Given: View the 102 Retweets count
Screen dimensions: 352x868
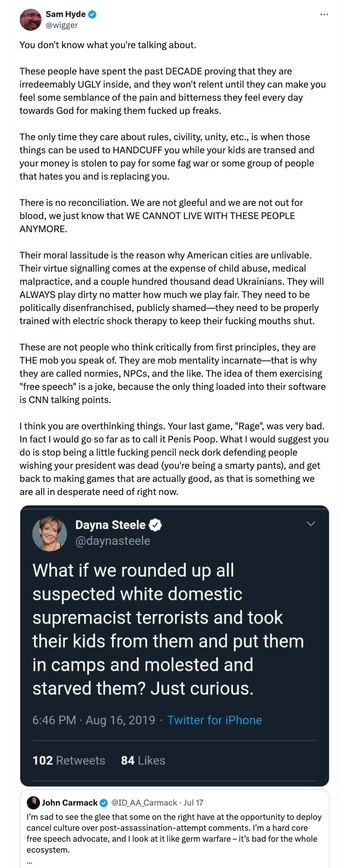Looking at the screenshot, I should tap(69, 760).
